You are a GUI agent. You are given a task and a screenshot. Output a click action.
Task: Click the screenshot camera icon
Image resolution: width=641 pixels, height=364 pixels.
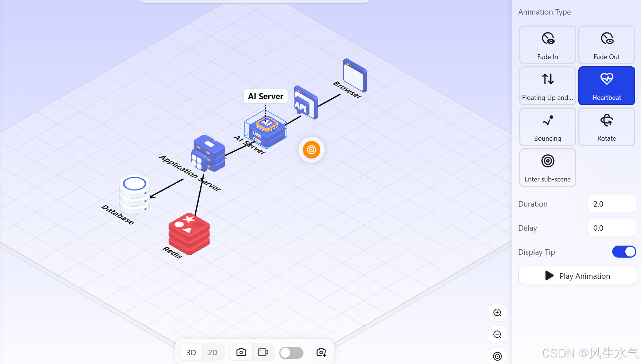241,352
